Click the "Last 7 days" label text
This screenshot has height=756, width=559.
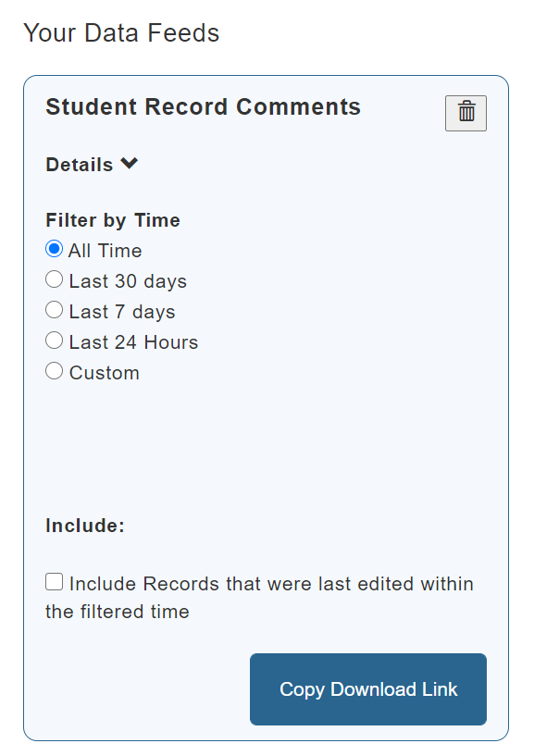[x=122, y=312]
